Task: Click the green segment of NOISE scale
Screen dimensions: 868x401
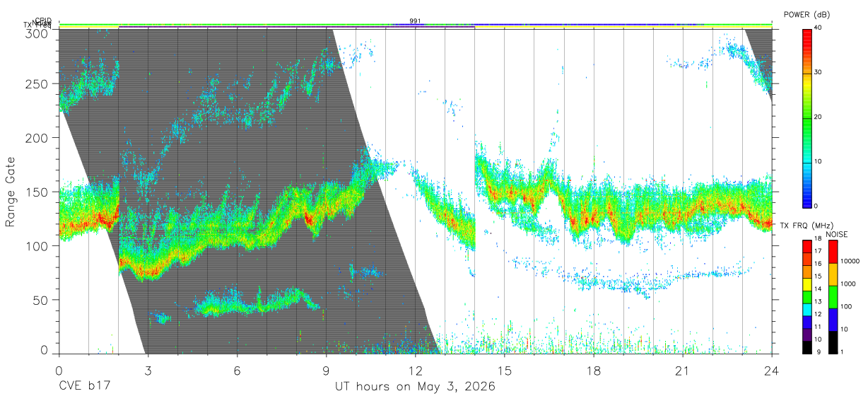Action: coord(833,297)
